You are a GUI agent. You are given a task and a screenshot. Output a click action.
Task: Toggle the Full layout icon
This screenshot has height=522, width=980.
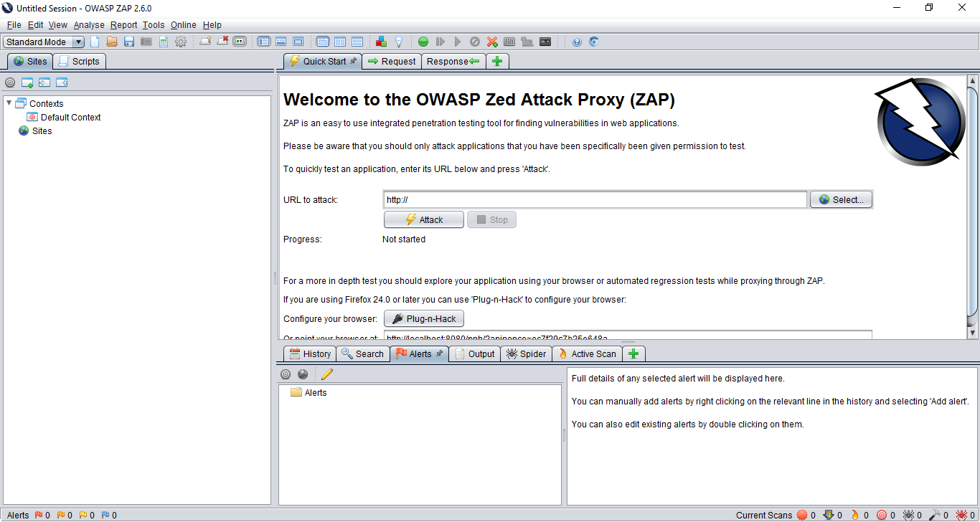point(298,42)
